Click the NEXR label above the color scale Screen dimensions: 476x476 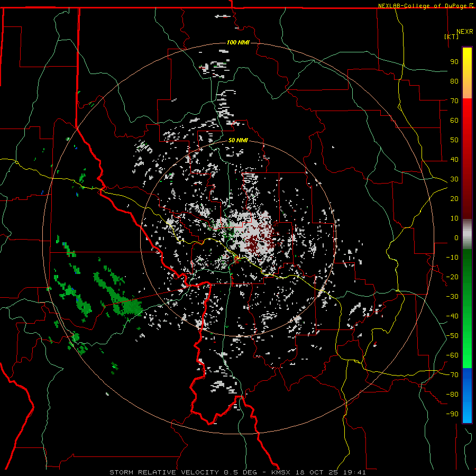pos(464,32)
